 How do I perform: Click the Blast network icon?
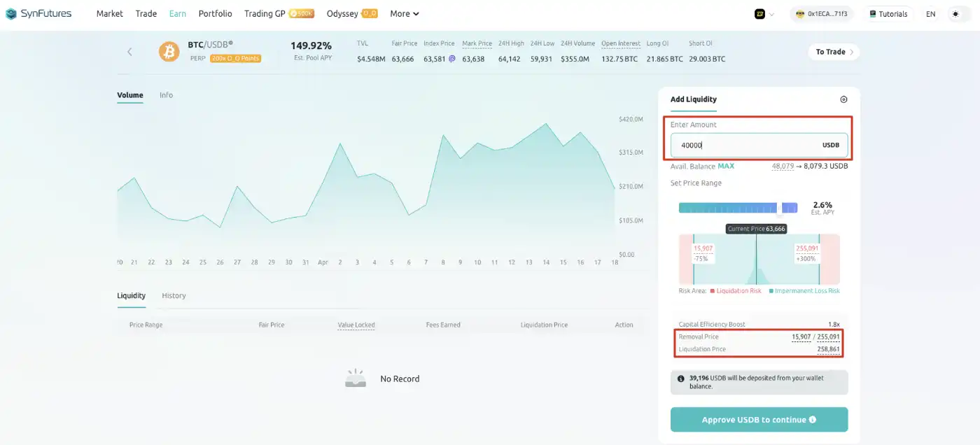click(759, 14)
